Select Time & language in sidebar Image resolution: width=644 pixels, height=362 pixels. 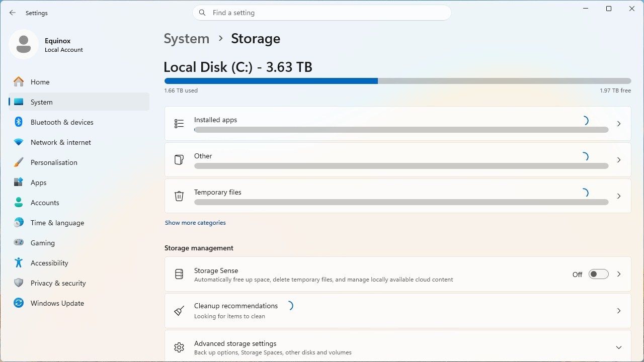(79, 223)
